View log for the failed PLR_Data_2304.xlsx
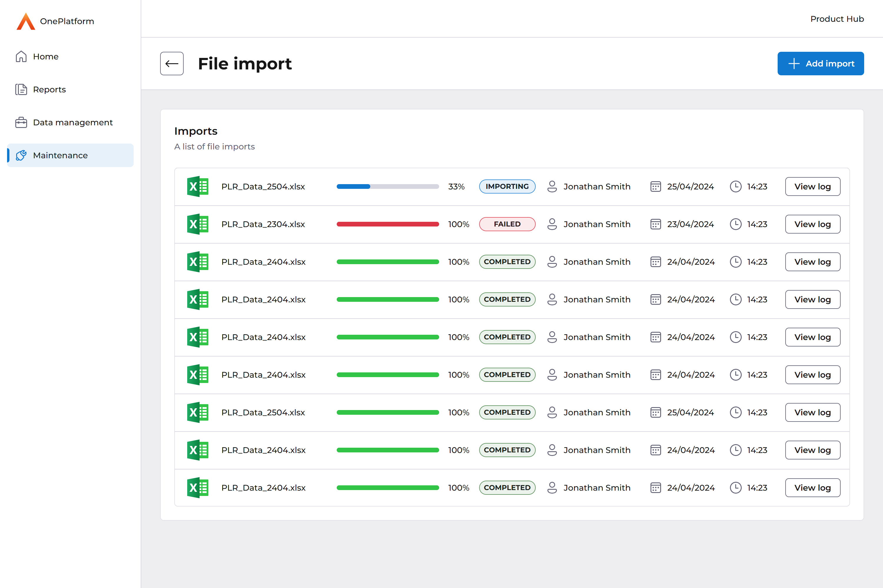883x588 pixels. point(812,224)
